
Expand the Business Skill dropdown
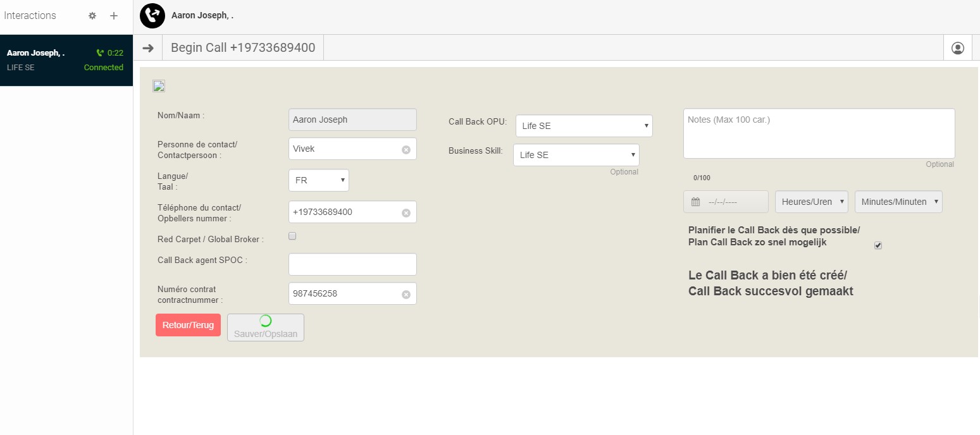[576, 155]
